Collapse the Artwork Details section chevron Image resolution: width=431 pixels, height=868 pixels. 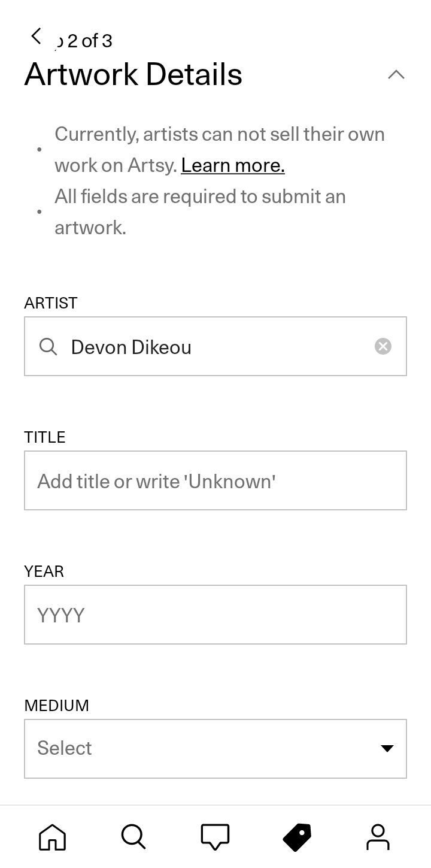coord(396,75)
